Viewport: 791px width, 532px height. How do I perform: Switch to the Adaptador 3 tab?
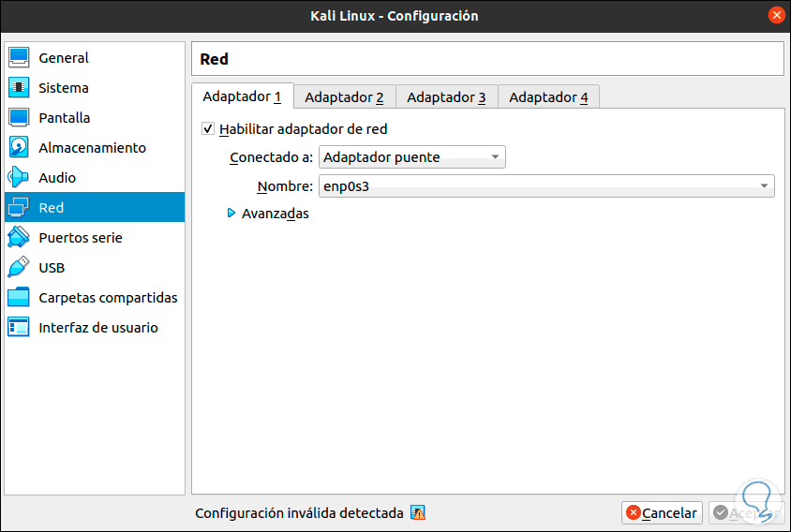pyautogui.click(x=446, y=96)
